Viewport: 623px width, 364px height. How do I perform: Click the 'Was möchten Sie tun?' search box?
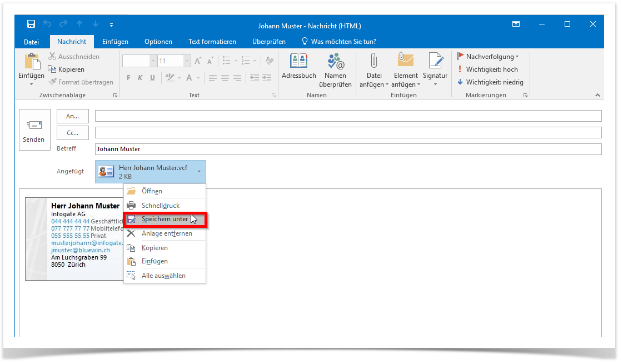tap(339, 42)
